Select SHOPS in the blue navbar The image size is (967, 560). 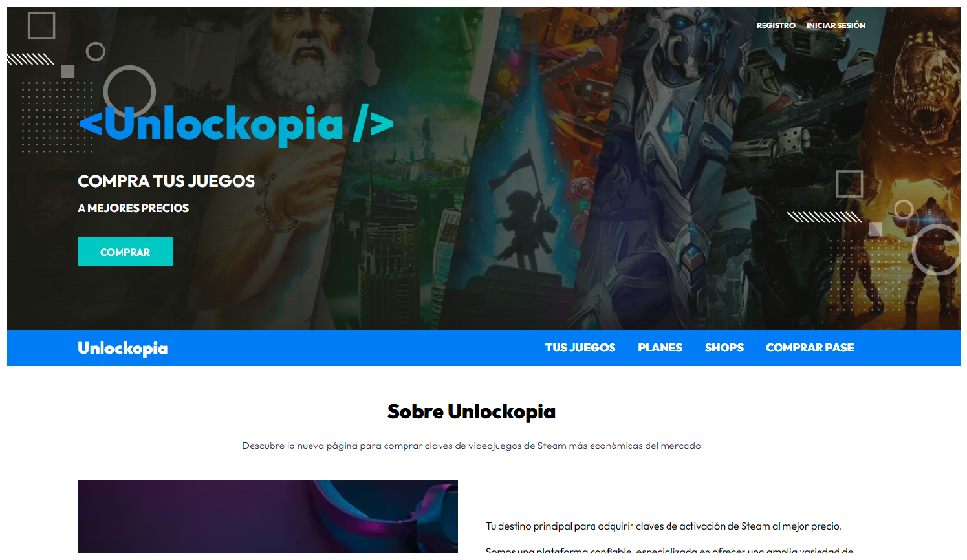coord(724,348)
